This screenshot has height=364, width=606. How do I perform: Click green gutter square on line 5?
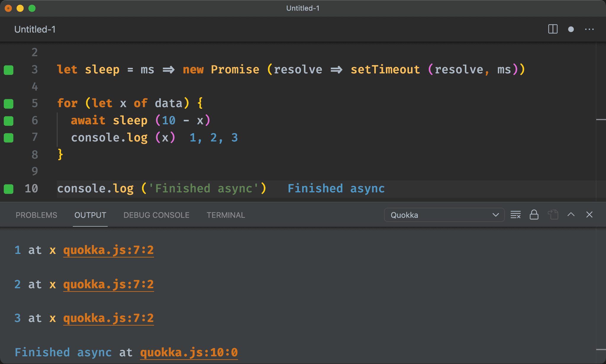pos(9,104)
